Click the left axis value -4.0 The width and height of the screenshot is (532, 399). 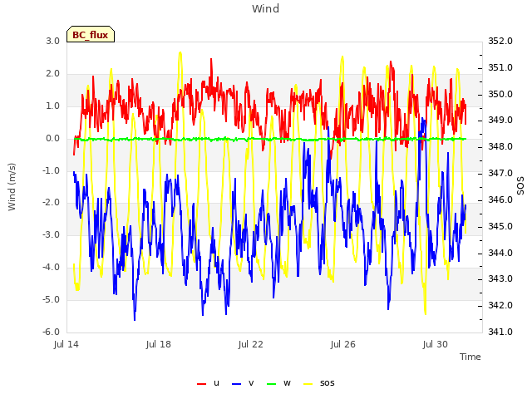coord(52,267)
